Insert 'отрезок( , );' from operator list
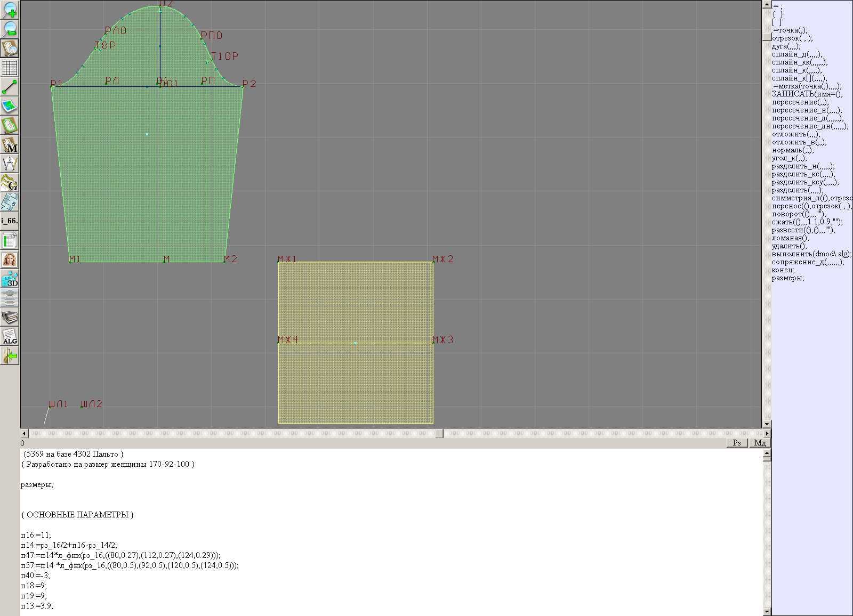This screenshot has height=616, width=853. (x=792, y=38)
